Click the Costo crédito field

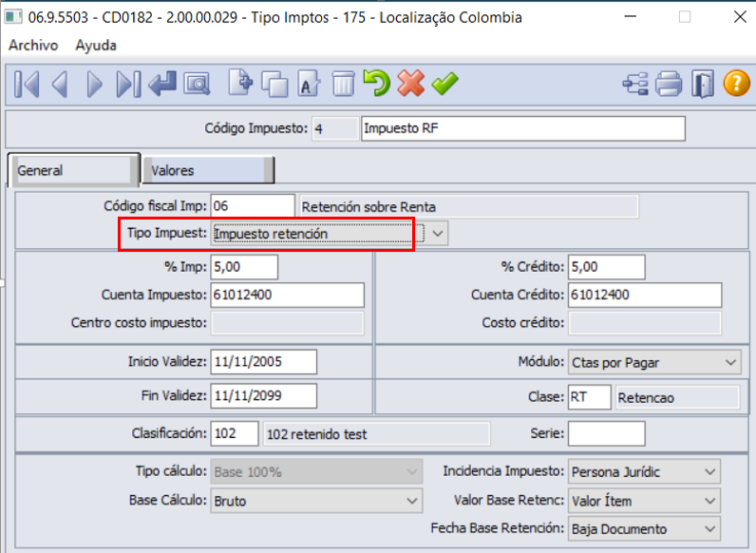pos(645,323)
